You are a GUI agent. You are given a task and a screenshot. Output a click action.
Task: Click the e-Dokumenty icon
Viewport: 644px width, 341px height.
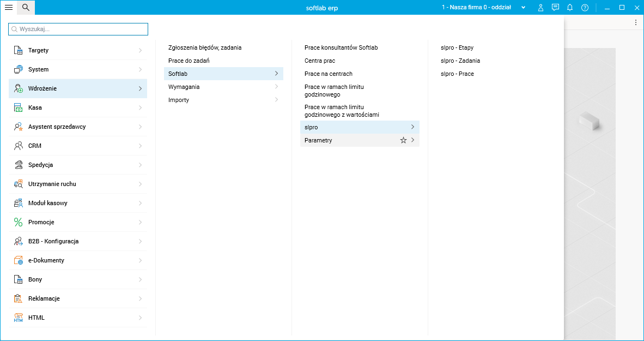18,260
